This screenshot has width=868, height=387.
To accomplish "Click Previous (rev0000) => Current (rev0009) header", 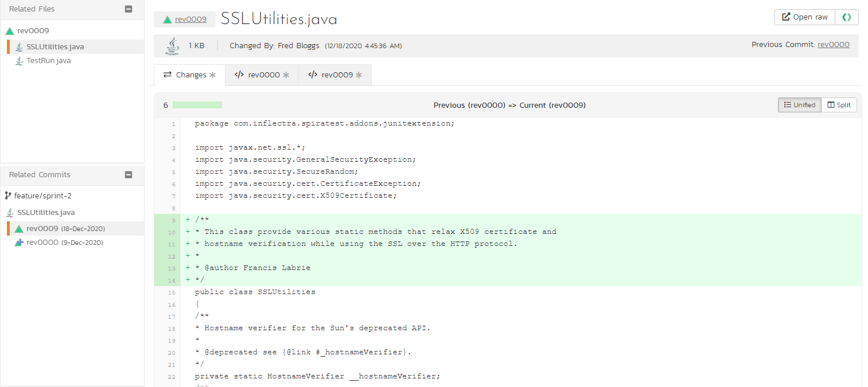I will click(x=509, y=105).
